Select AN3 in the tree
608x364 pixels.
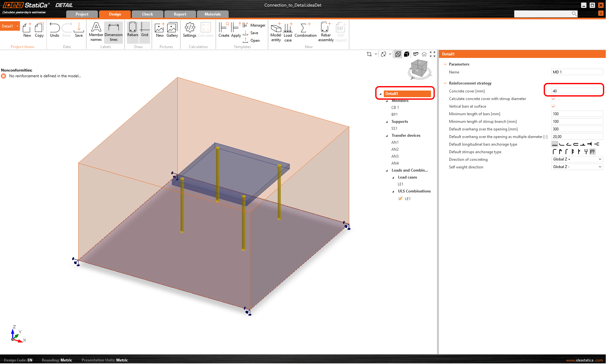pyautogui.click(x=395, y=156)
